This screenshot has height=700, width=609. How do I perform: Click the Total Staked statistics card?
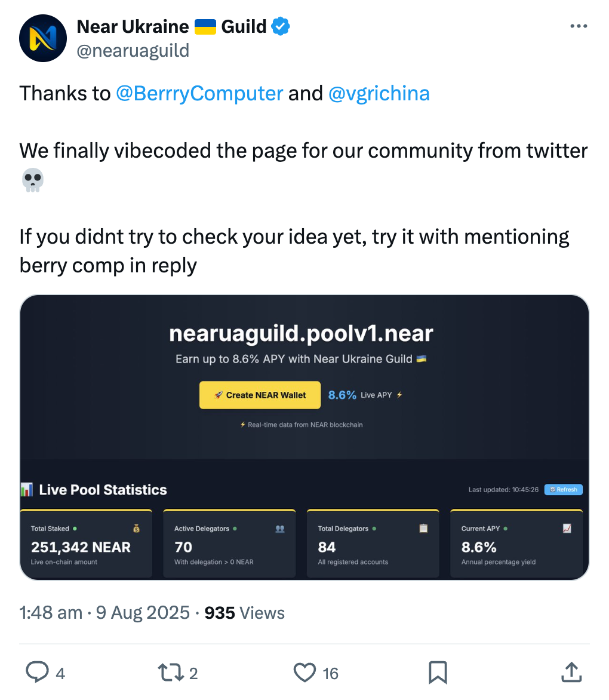[86, 544]
